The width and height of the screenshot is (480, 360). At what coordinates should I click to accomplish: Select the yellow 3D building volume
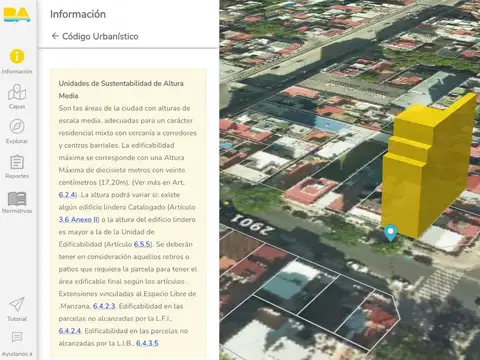[x=429, y=167]
